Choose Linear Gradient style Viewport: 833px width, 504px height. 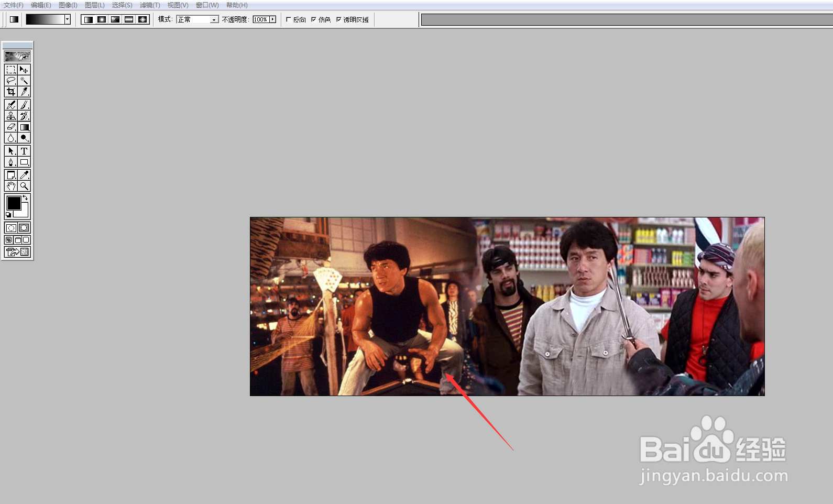point(89,19)
